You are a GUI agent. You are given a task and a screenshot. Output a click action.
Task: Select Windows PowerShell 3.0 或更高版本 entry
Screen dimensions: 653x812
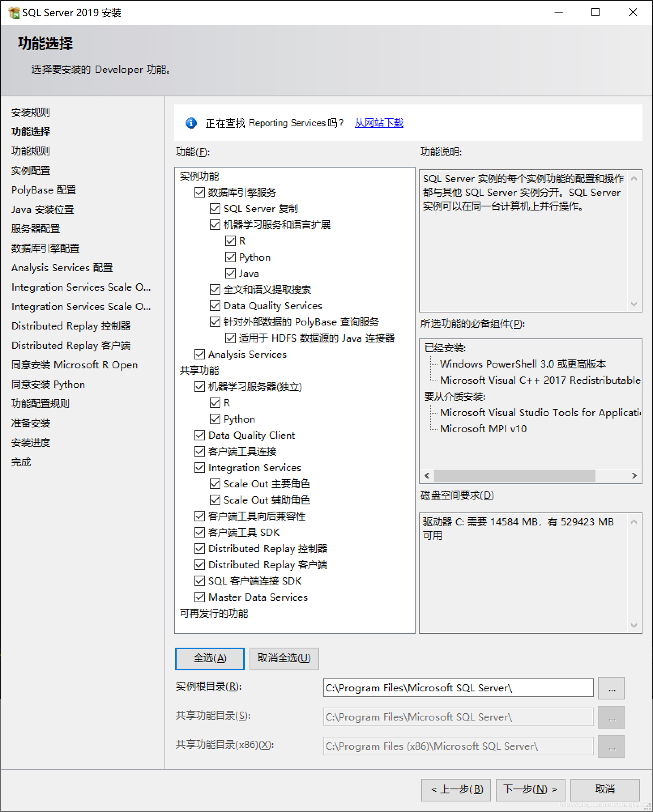pos(523,364)
